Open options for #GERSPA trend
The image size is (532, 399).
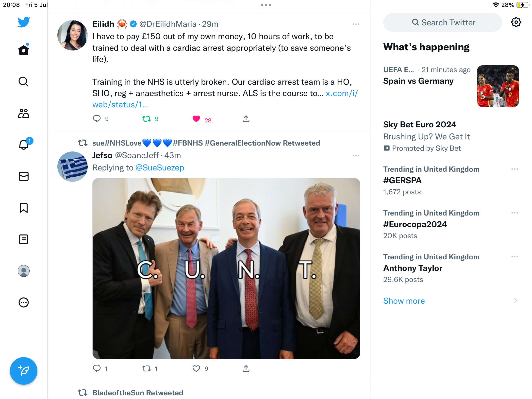515,169
